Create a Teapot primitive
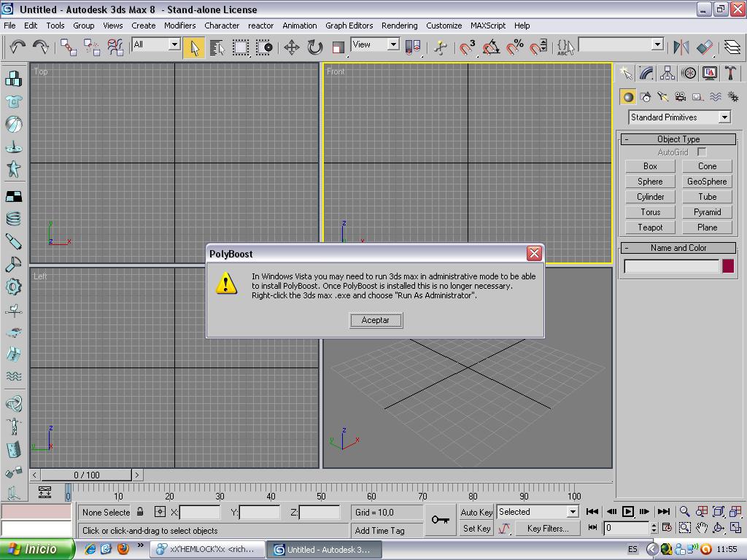This screenshot has height=560, width=747. point(650,227)
